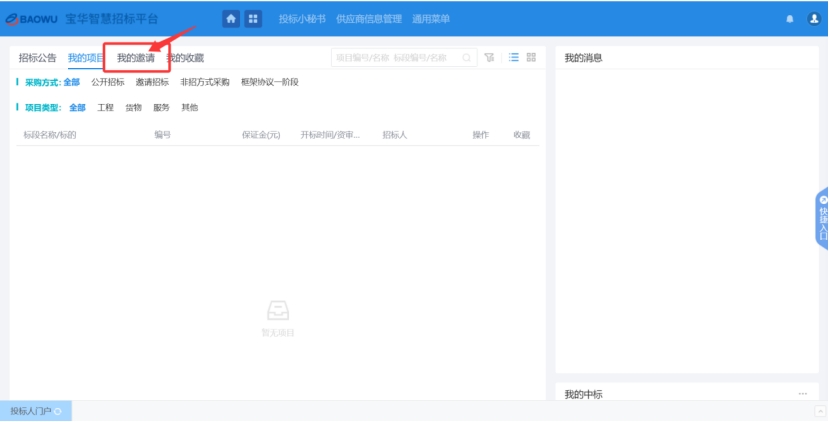Click 标段名称/标的 column header

coord(50,135)
